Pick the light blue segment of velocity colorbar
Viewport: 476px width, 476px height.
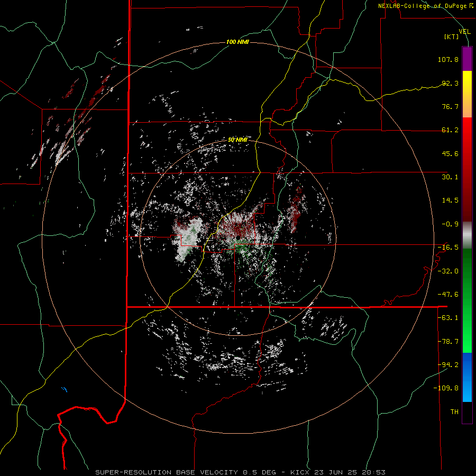[467, 377]
